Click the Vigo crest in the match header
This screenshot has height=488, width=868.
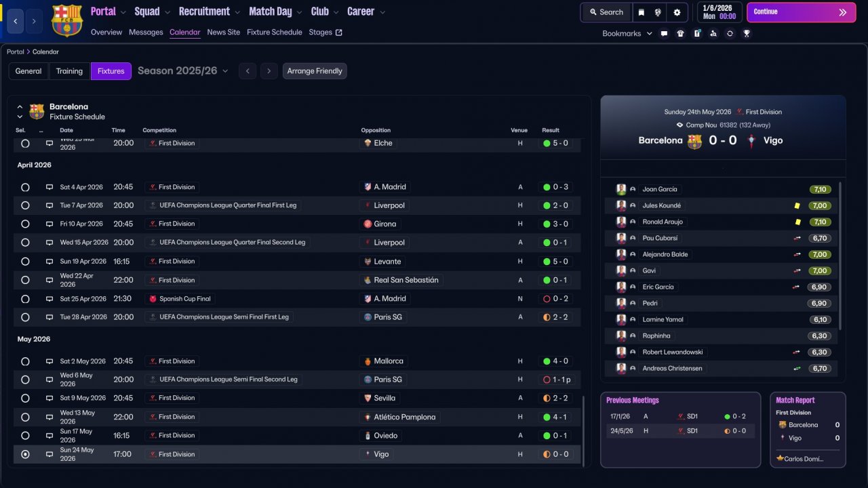752,141
